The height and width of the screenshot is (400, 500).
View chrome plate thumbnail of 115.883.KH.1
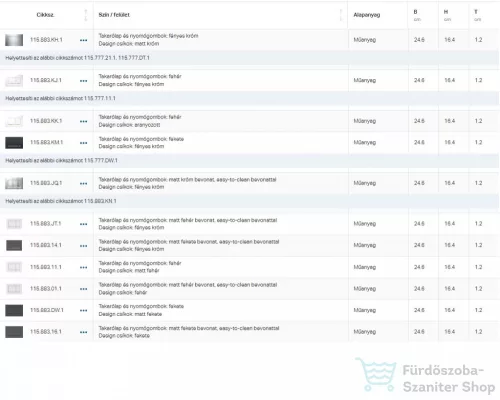[14, 40]
